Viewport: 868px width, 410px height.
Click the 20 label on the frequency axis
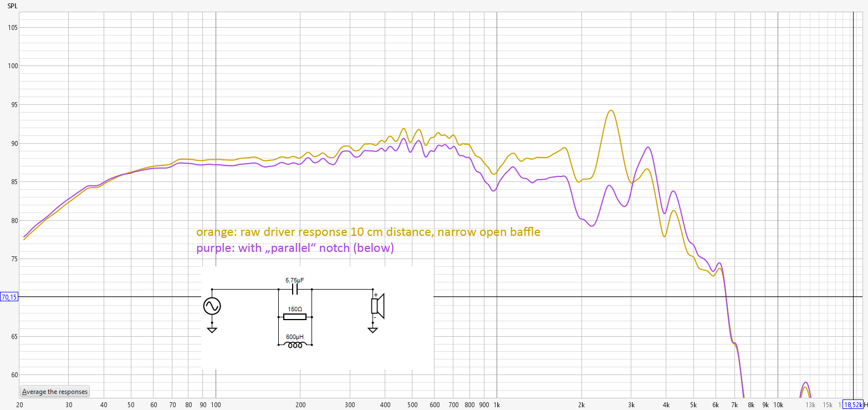(20, 405)
